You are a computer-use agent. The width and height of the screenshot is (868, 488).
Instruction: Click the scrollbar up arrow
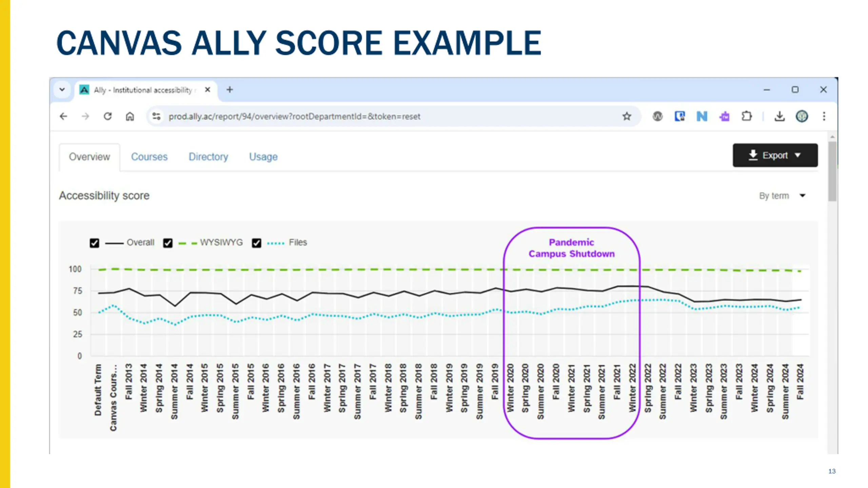coord(832,137)
